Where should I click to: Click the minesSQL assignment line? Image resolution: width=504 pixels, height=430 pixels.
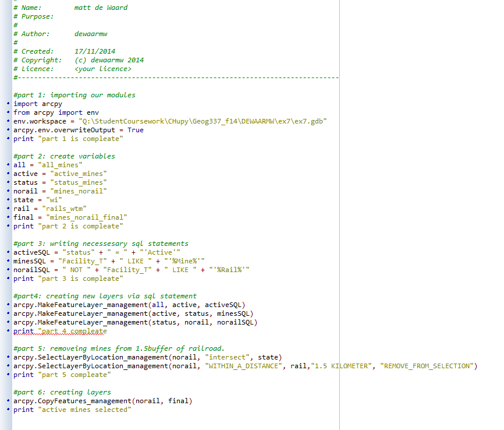coord(109,261)
